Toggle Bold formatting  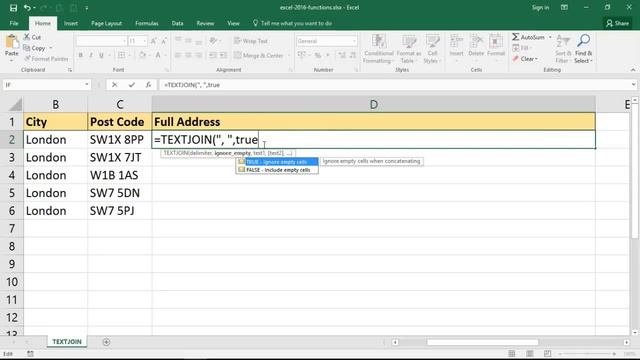(x=81, y=55)
